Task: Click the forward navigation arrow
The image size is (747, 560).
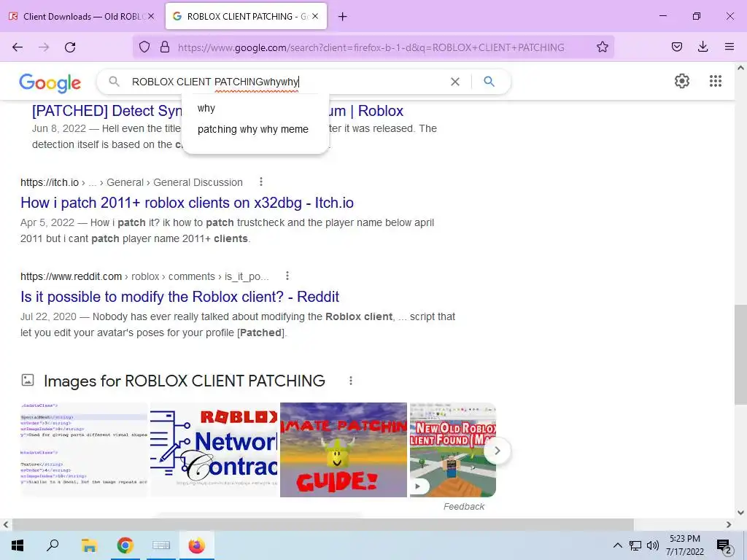Action: click(44, 47)
